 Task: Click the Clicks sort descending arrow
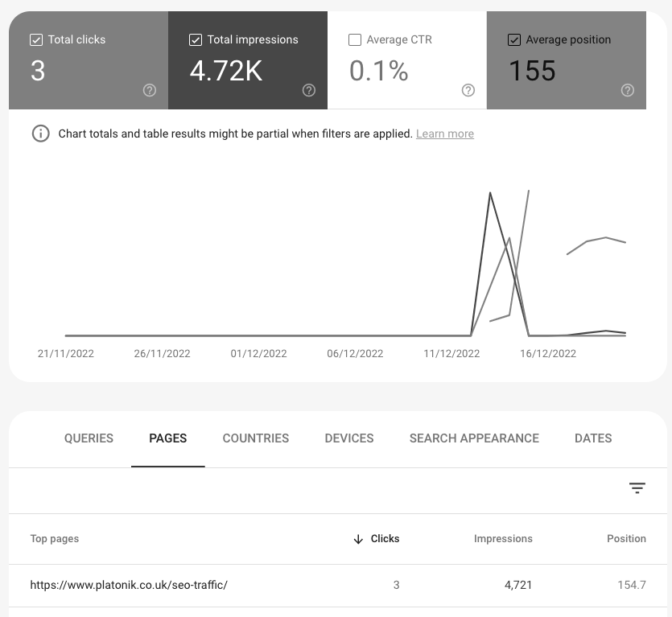click(x=358, y=539)
